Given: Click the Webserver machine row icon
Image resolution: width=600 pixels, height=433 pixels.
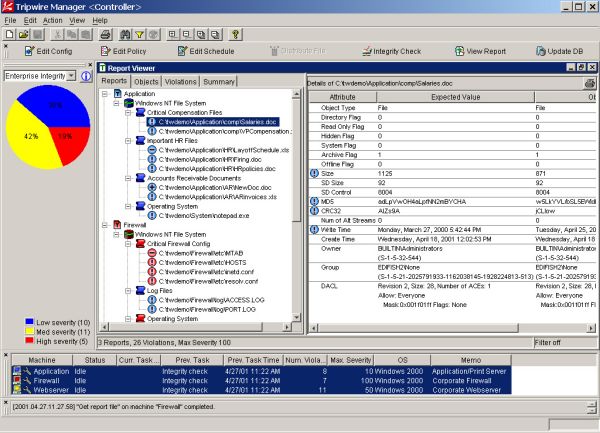Looking at the screenshot, I should pos(17,390).
